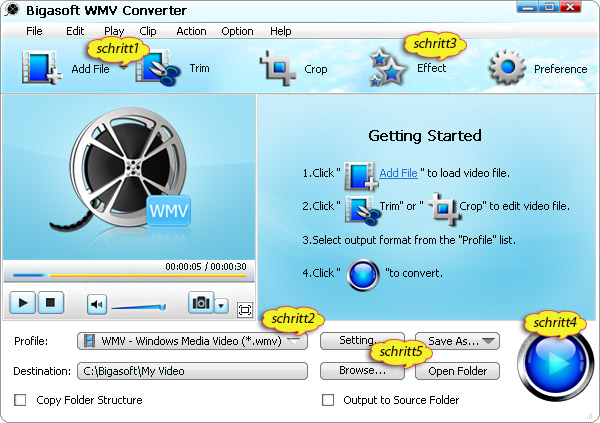
Task: Click the Destination path field
Action: (192, 371)
